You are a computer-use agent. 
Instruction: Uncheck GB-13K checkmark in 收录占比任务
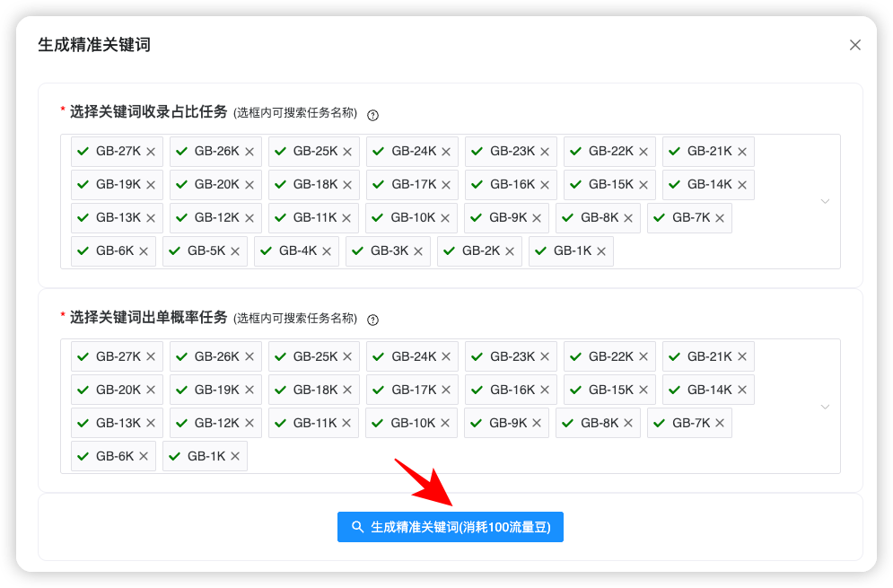pyautogui.click(x=83, y=217)
